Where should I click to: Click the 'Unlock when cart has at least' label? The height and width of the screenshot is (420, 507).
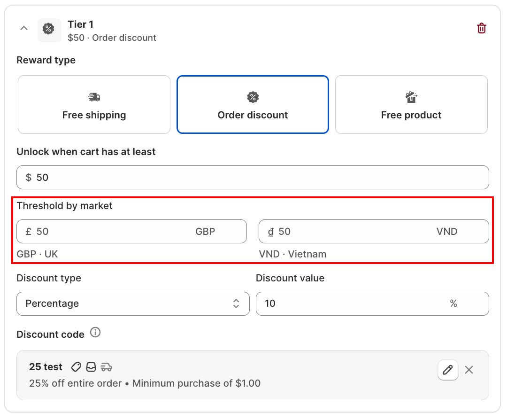86,152
